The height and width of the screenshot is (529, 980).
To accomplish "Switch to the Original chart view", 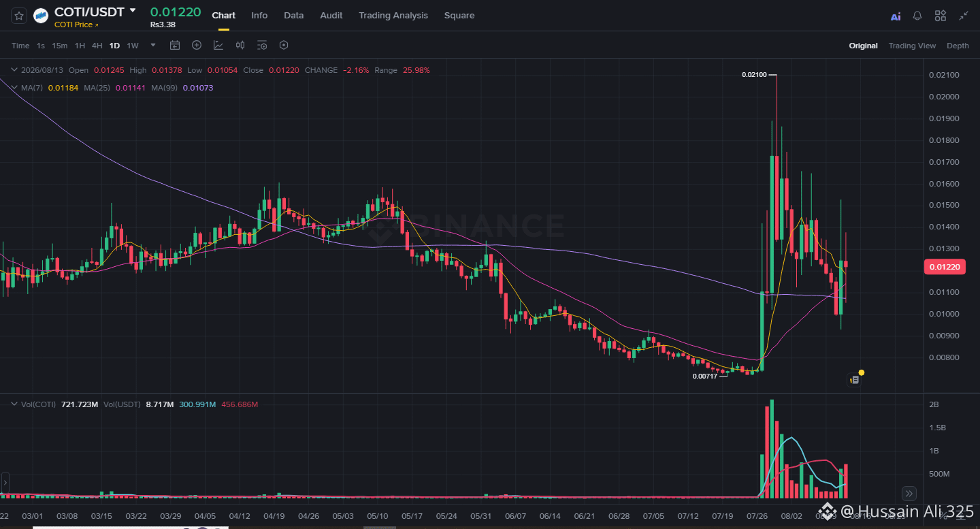I will click(x=863, y=46).
